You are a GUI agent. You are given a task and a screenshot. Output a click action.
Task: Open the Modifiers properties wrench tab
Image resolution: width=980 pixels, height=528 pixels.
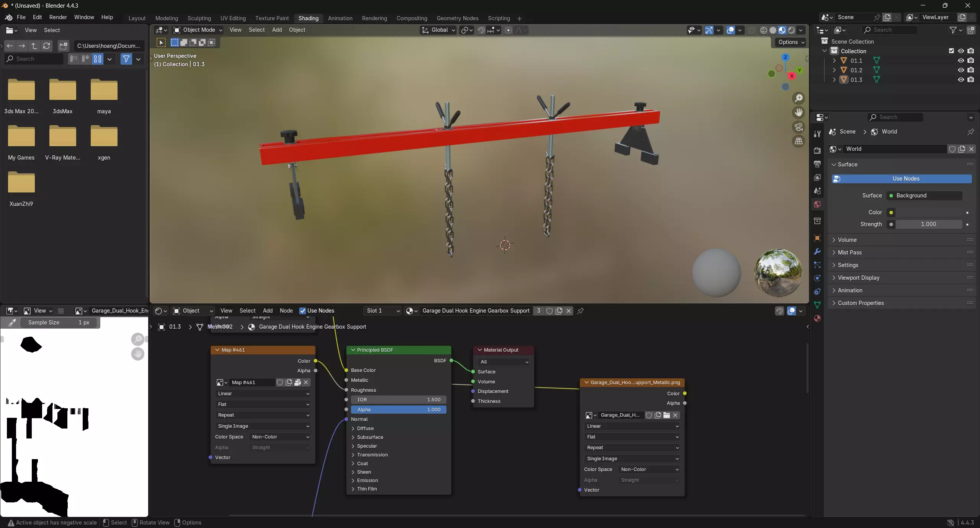[x=817, y=251]
